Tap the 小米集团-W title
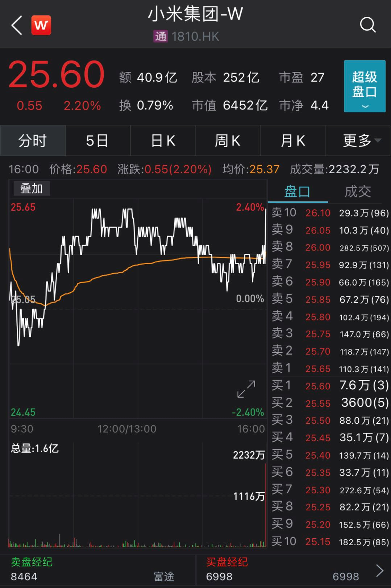The image size is (391, 588). coord(195,15)
